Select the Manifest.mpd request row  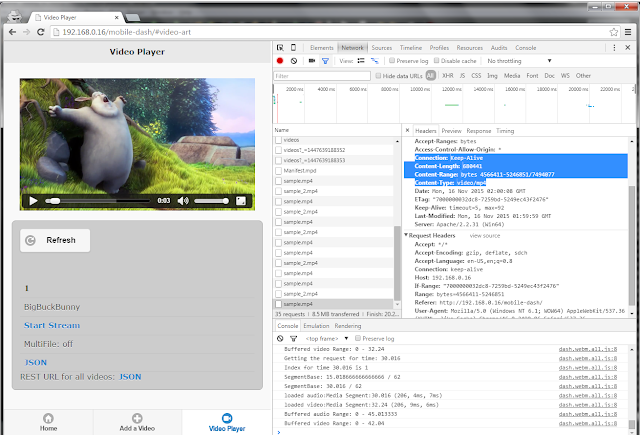(335, 171)
